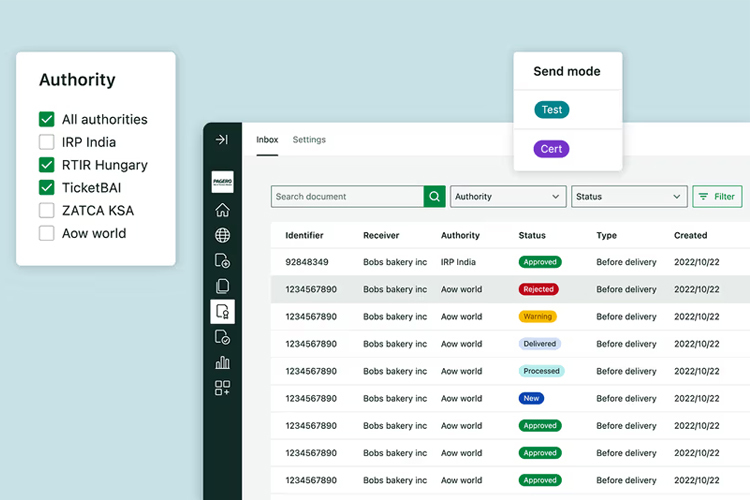Click the new document plus icon
Screen dimensions: 750x500
click(x=222, y=262)
